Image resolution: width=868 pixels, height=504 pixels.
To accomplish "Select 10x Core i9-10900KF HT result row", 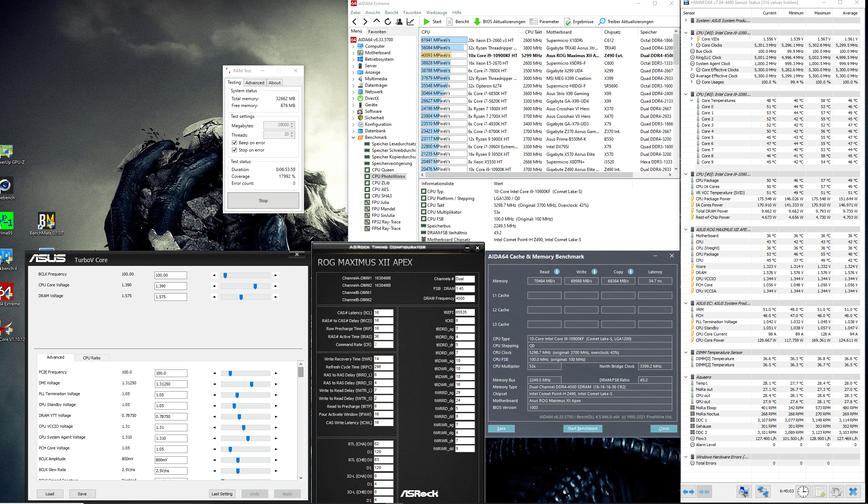I will [546, 56].
